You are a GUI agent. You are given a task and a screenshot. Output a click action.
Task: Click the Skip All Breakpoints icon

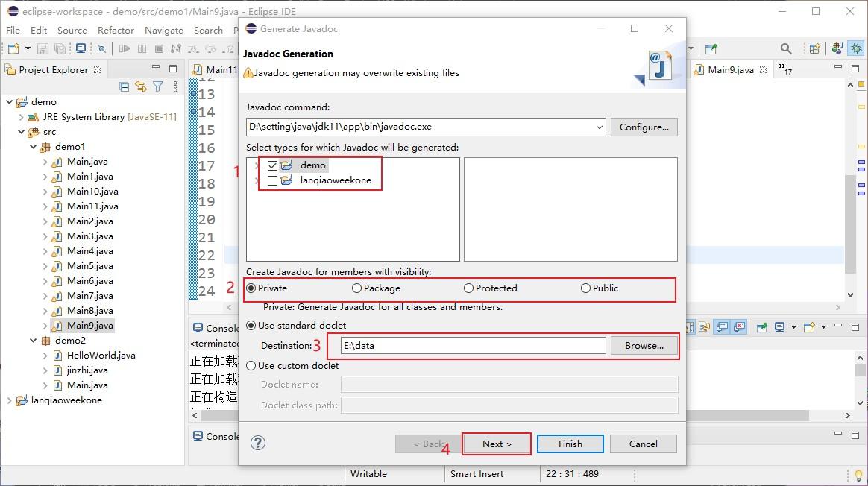coord(102,48)
